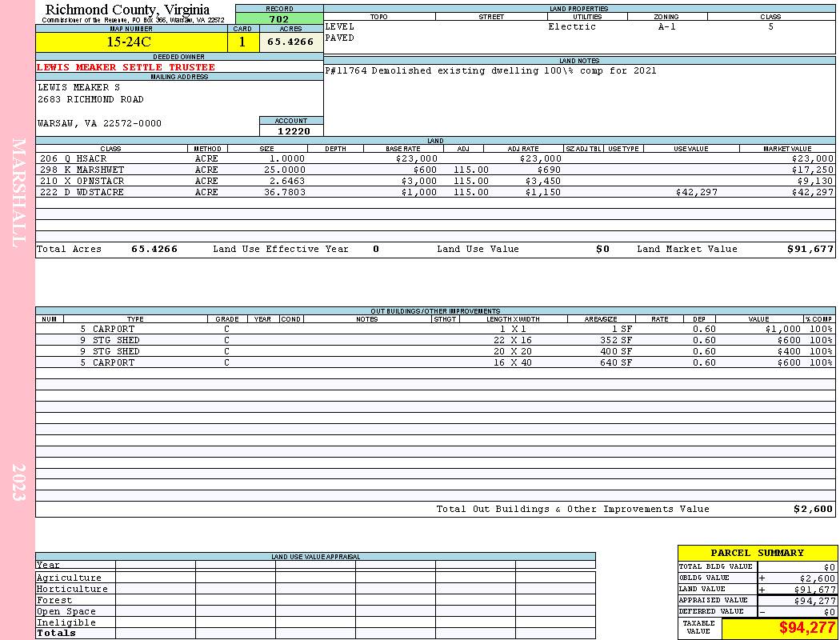Click Total Out Buildings value $2,600
Viewport: 840px width, 640px height.
(814, 510)
